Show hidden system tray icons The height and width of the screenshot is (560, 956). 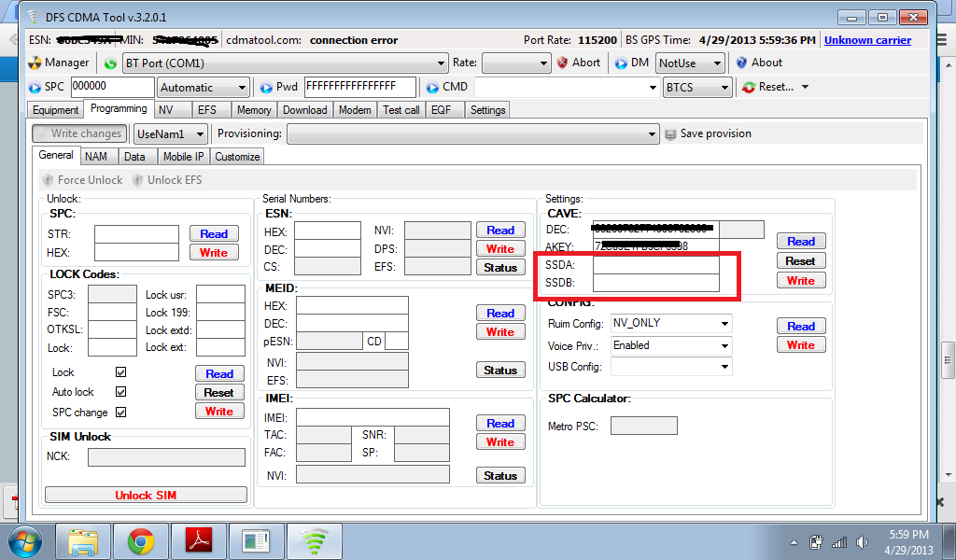point(794,542)
